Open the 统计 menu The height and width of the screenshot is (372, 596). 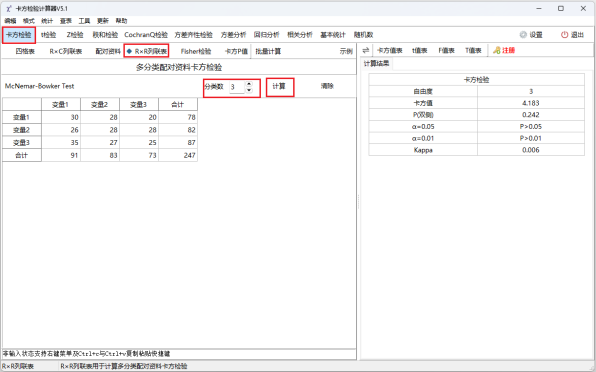[x=47, y=21]
